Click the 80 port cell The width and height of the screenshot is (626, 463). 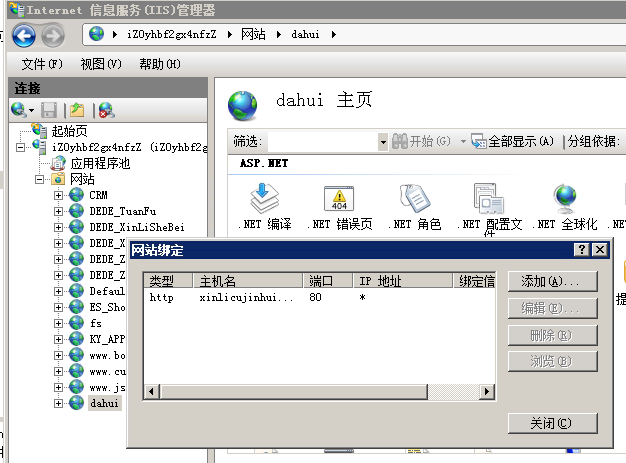click(x=315, y=297)
